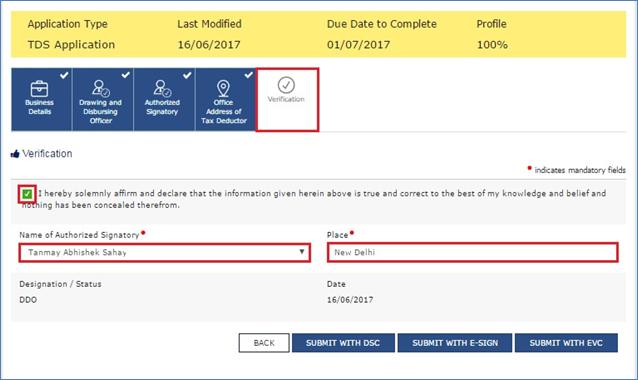This screenshot has width=638, height=380.
Task: Click the BACK button
Action: [264, 343]
